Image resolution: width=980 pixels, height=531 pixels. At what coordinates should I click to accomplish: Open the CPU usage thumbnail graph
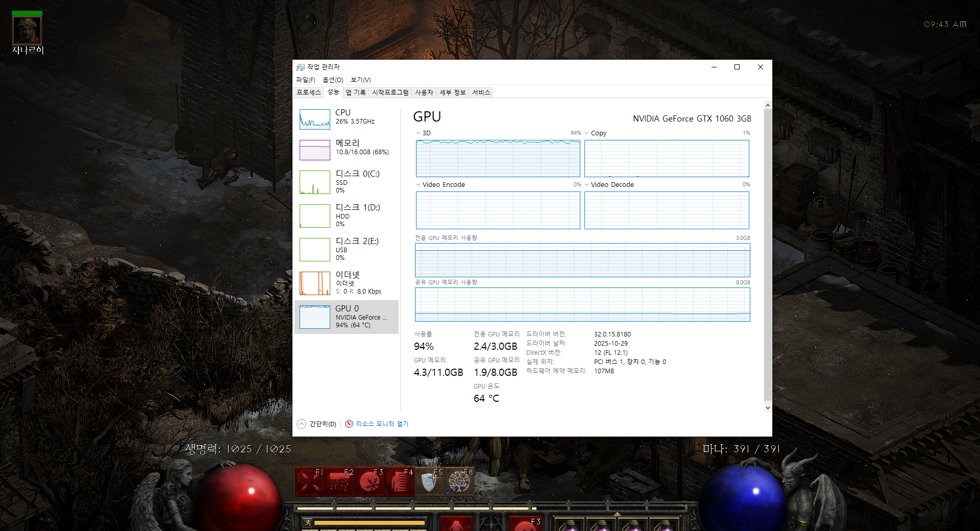point(315,119)
